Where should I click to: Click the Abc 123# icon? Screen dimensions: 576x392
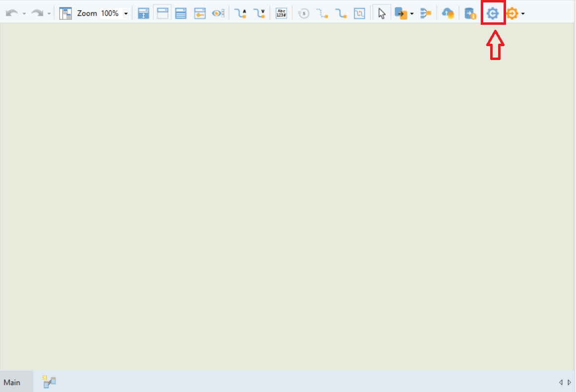point(281,13)
